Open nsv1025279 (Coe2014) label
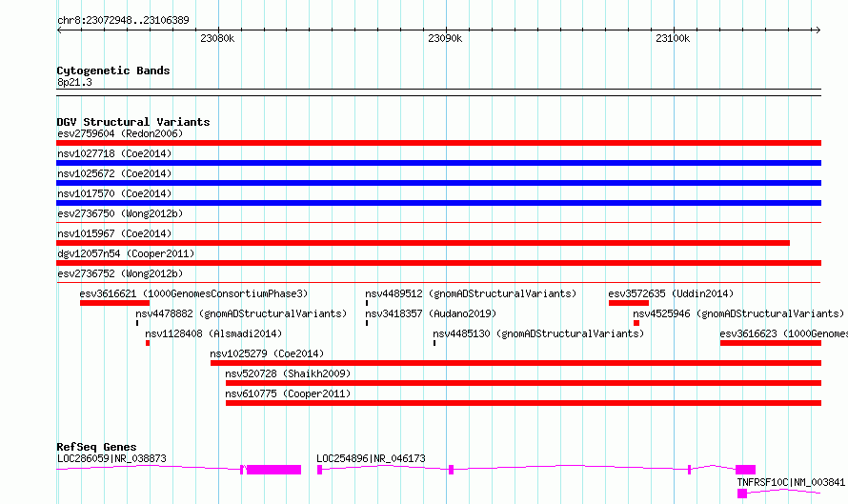The width and height of the screenshot is (848, 504). (267, 353)
